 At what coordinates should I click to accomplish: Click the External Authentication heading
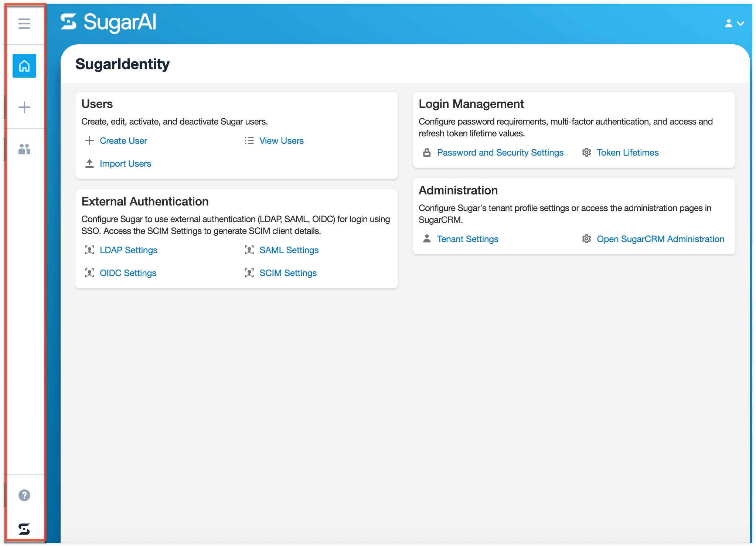pyautogui.click(x=145, y=201)
